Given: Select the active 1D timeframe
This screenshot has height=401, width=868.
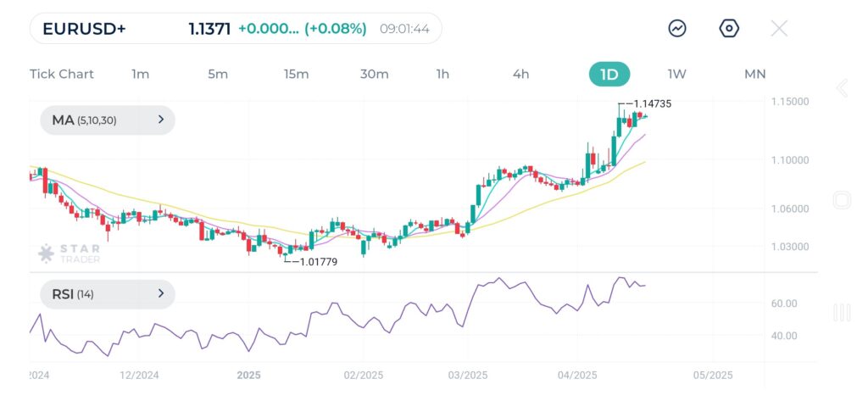Looking at the screenshot, I should [609, 74].
